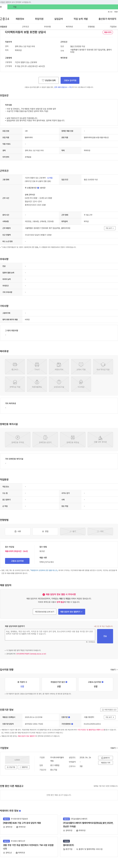Click the 주택자금 지원 welfare icon
The height and width of the screenshot is (868, 118).
pyautogui.click(x=15, y=384)
